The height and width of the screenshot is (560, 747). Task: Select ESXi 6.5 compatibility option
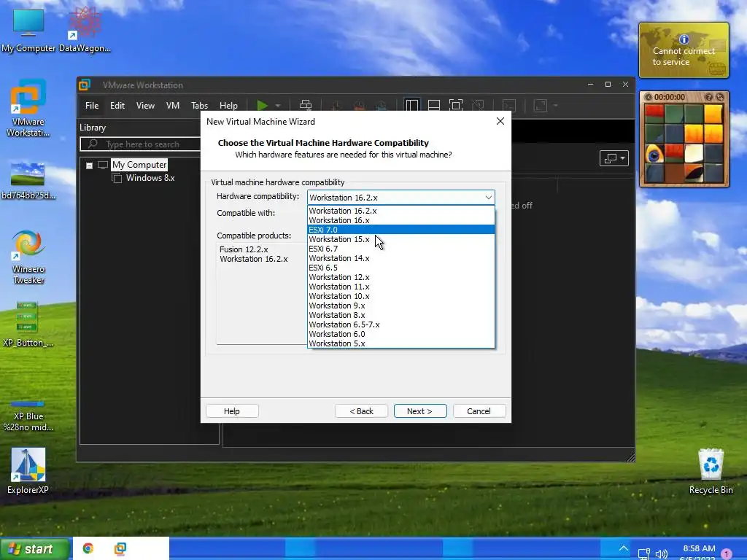click(x=401, y=268)
